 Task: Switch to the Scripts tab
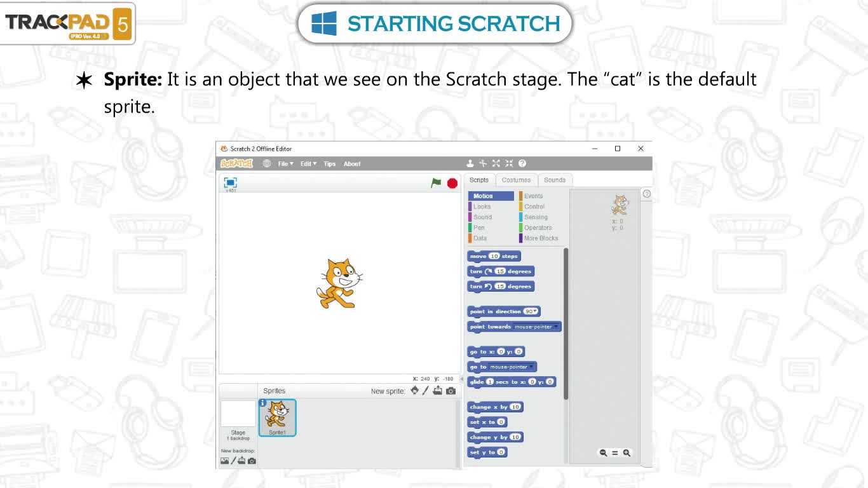coord(479,180)
